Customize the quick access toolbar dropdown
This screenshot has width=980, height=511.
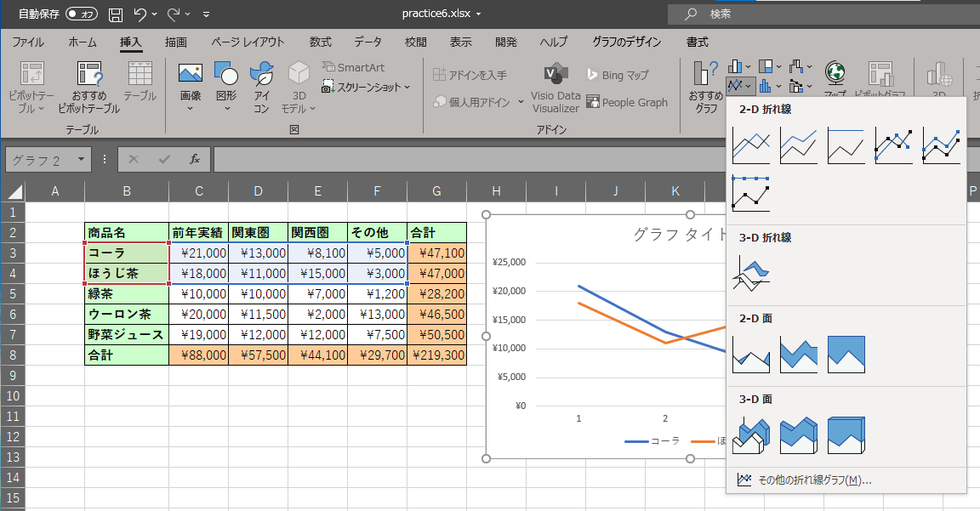pyautogui.click(x=206, y=14)
